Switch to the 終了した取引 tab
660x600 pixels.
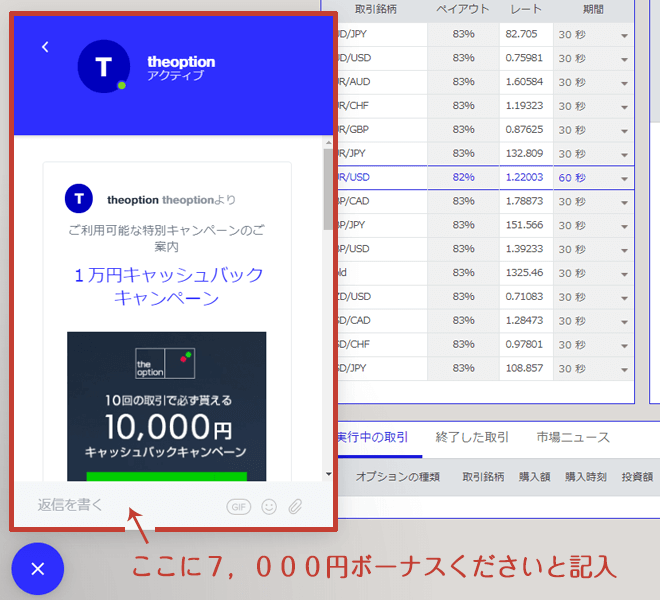pyautogui.click(x=472, y=437)
